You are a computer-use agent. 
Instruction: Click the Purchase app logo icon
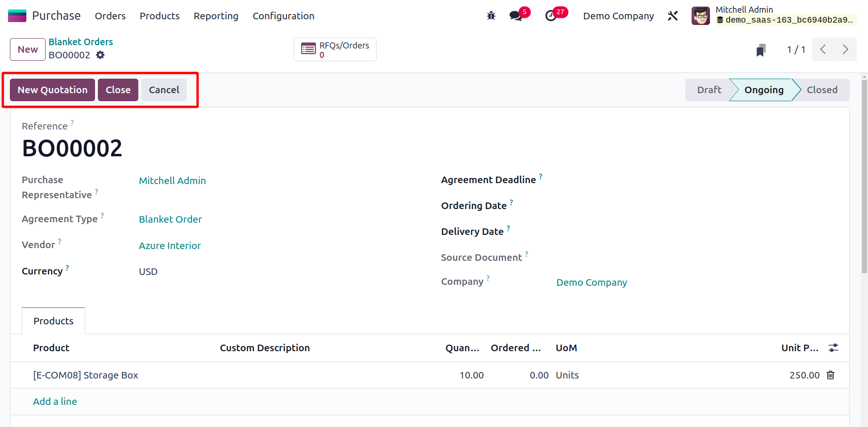point(17,16)
